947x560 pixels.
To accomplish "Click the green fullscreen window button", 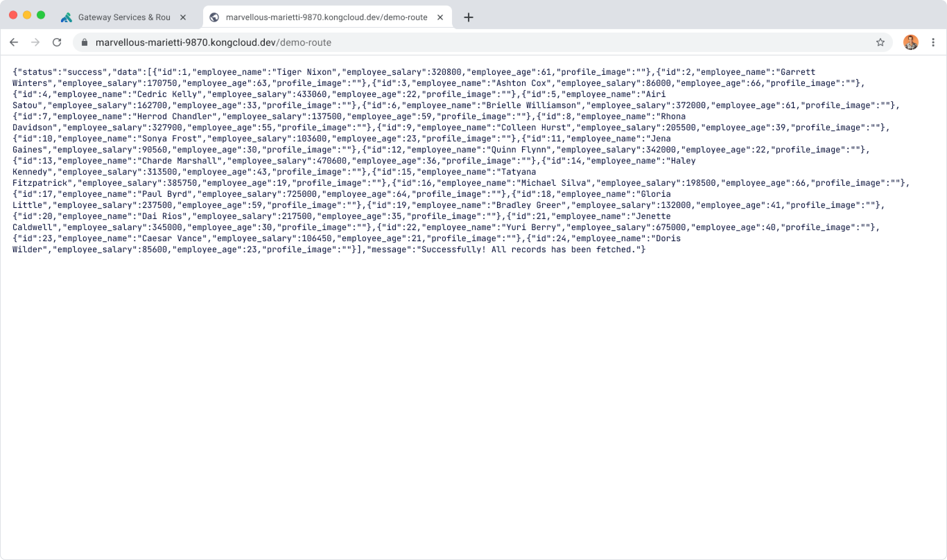I will 41,15.
